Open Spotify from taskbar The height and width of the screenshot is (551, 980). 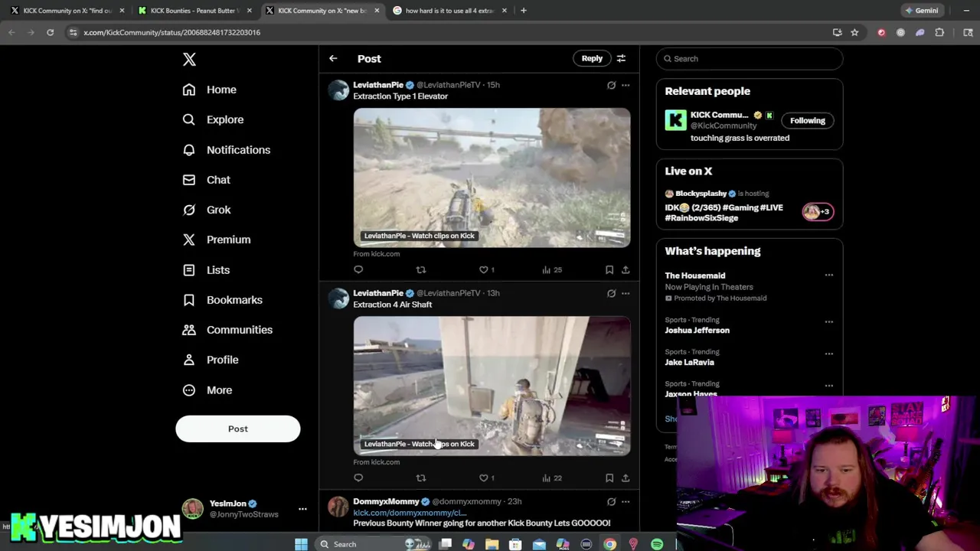(x=657, y=544)
